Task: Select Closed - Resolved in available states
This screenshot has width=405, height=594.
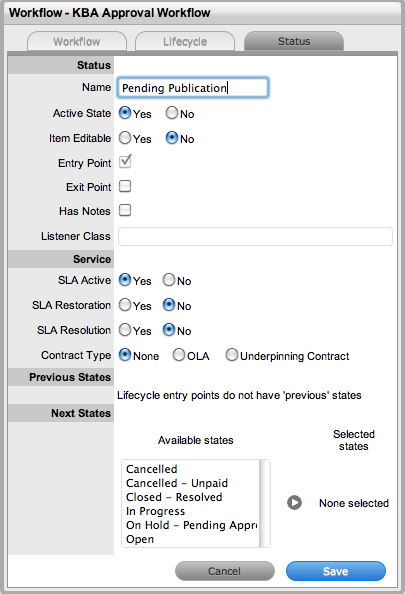Action: coord(174,497)
